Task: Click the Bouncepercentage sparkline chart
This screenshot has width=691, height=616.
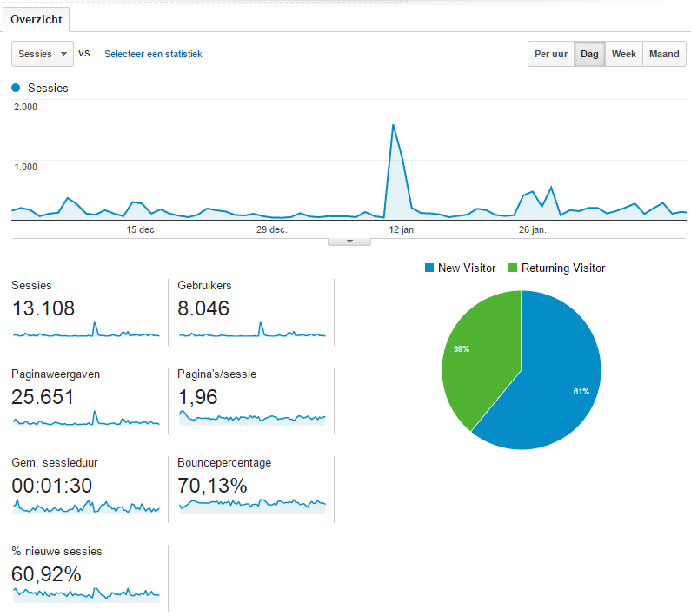Action: 252,504
